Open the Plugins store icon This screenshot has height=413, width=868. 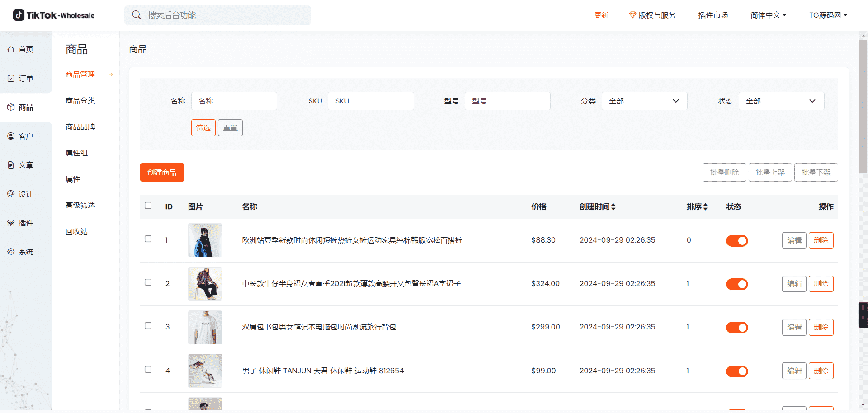click(11, 223)
